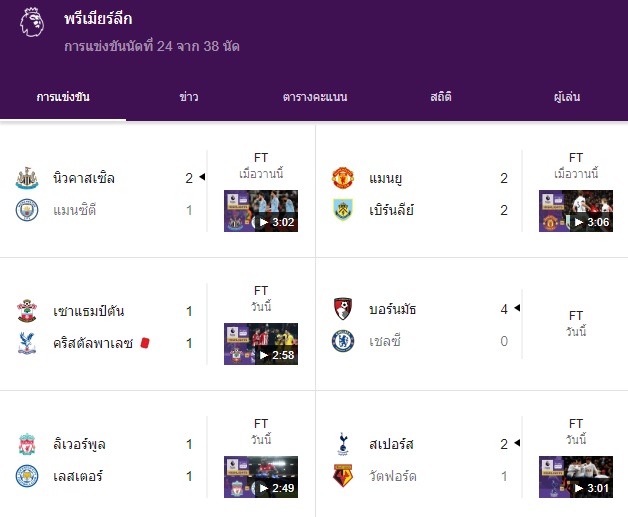Click the Liverpool club crest
The image size is (628, 517).
pyautogui.click(x=27, y=444)
